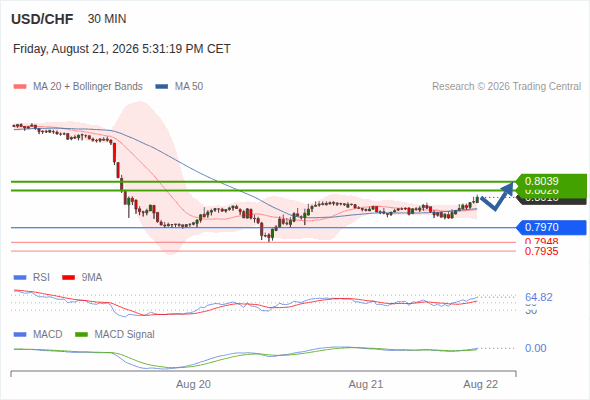The image size is (590, 400).
Task: Click the green MACD Signal legend marker
Action: pyautogui.click(x=81, y=335)
